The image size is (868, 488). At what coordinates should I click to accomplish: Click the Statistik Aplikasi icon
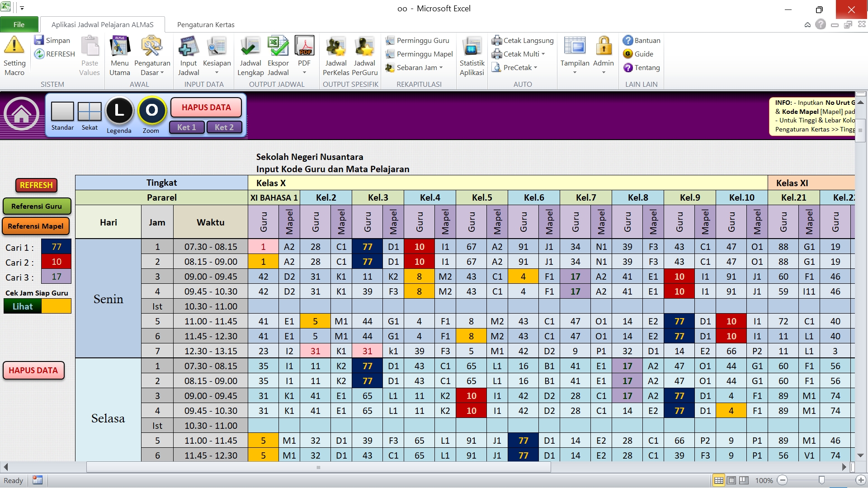tap(472, 47)
